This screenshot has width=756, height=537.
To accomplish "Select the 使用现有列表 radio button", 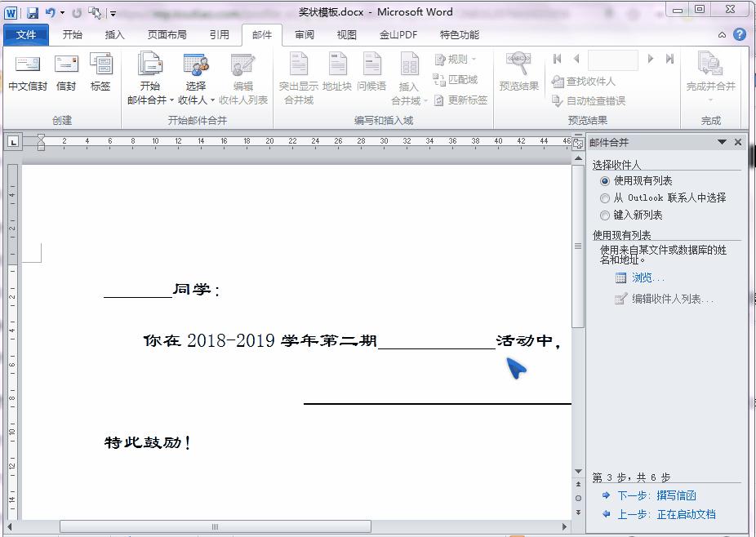I will click(x=604, y=181).
